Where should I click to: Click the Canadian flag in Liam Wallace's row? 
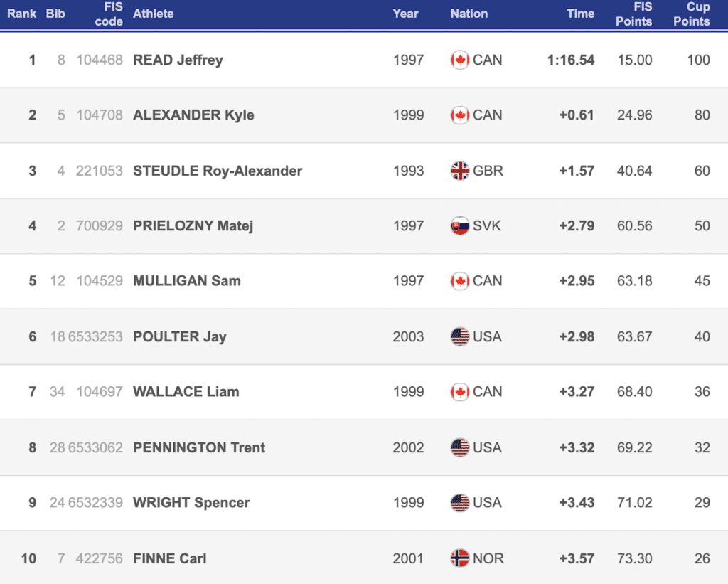coord(459,392)
